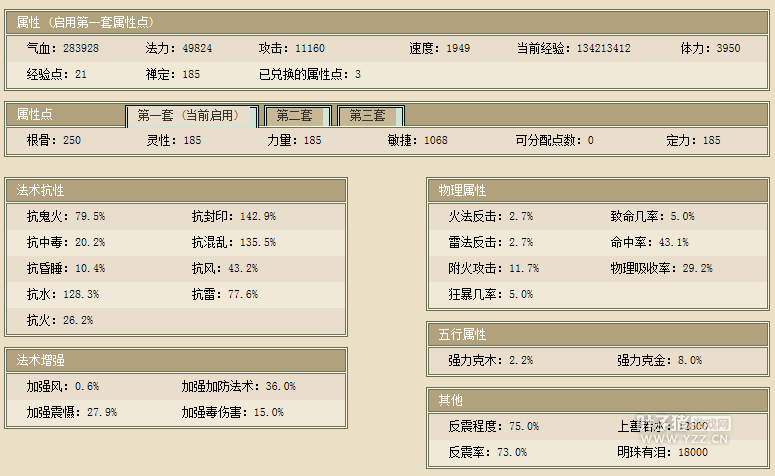Click the 敏捷 stat value 1068
Image resolution: width=775 pixels, height=476 pixels.
[435, 141]
